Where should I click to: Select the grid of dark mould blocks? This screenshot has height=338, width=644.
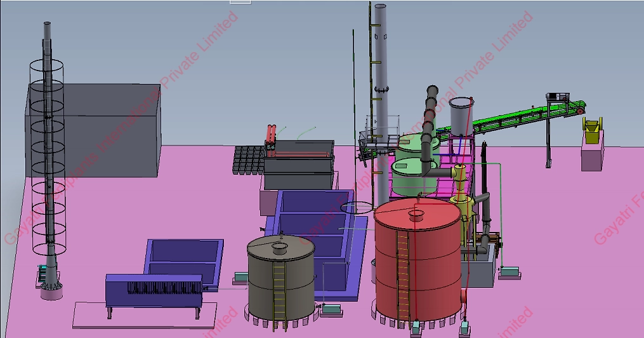coord(249,160)
